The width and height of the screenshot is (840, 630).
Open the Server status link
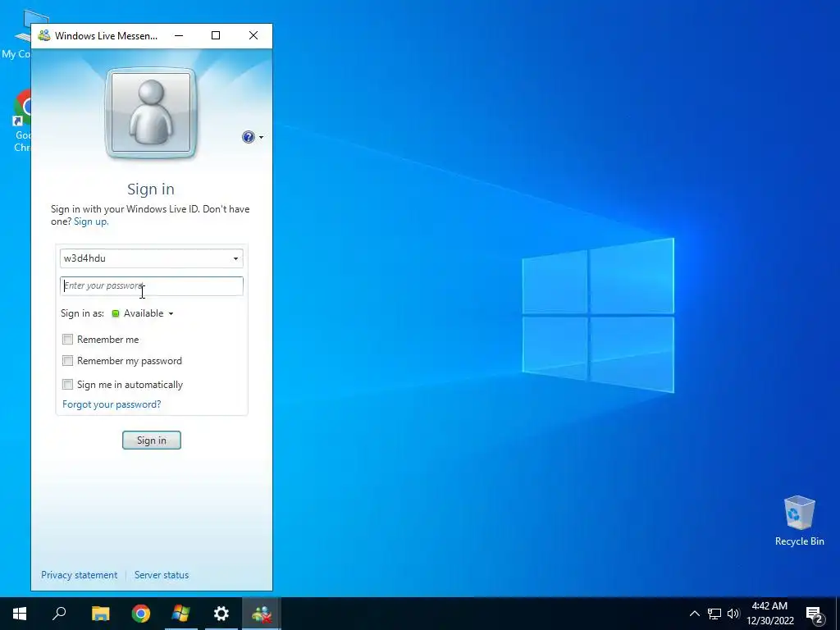pos(162,575)
